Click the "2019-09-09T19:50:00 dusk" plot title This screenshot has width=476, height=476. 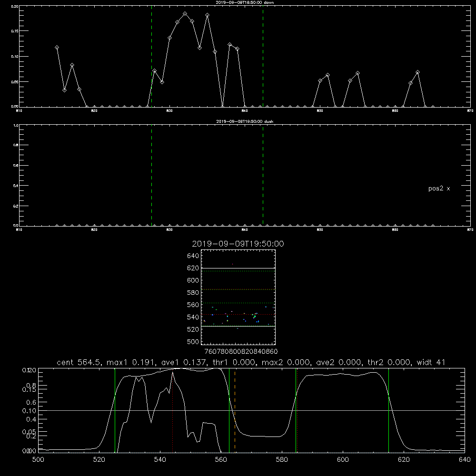coord(245,121)
